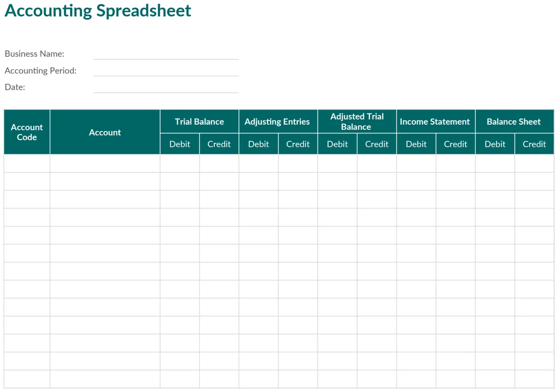558x392 pixels.
Task: Select Debit header under Trial Balance
Action: 179,144
